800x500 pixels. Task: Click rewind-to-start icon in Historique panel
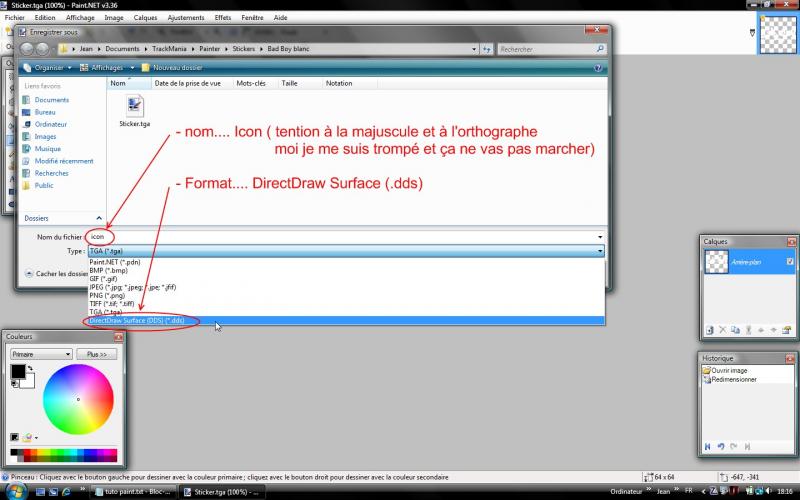tap(708, 446)
